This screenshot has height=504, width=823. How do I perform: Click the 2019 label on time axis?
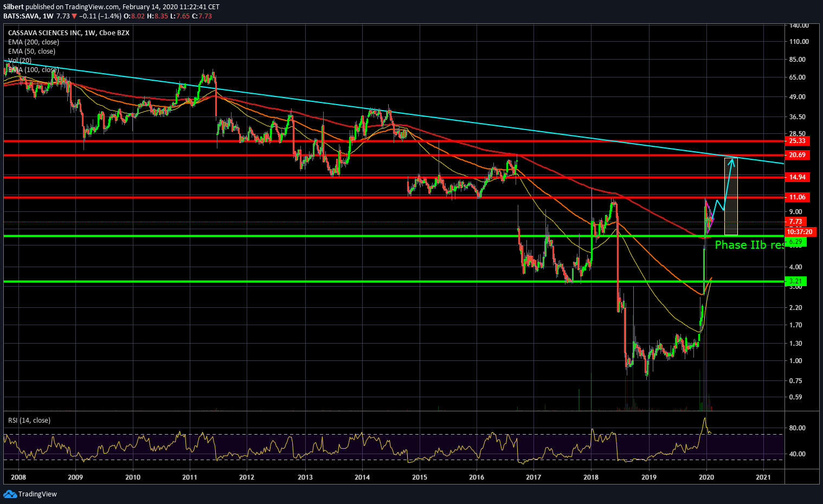click(649, 477)
